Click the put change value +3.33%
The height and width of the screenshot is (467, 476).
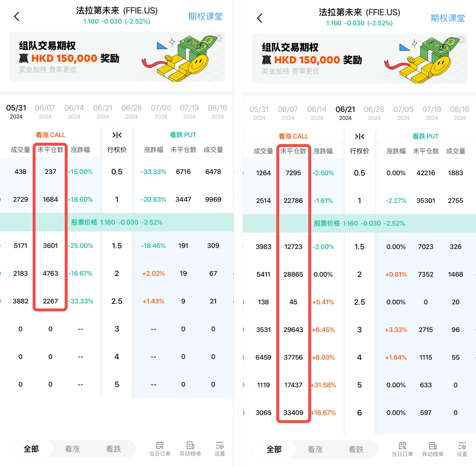coord(396,330)
